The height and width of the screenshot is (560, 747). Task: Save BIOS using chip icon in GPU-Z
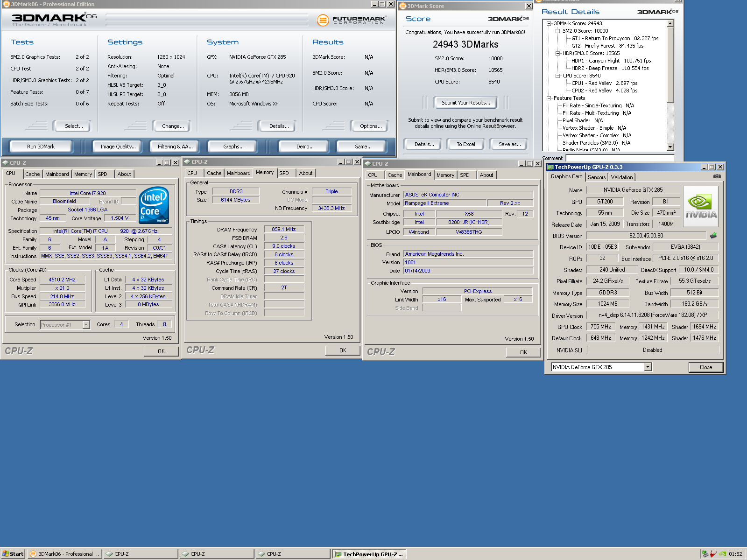(x=713, y=236)
